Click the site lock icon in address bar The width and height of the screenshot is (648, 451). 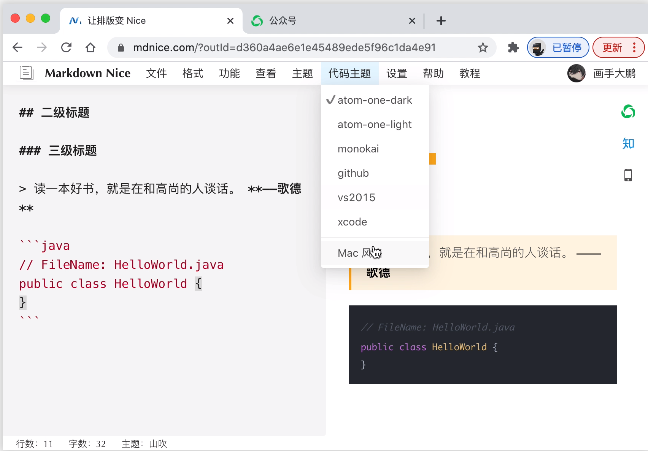pyautogui.click(x=121, y=48)
